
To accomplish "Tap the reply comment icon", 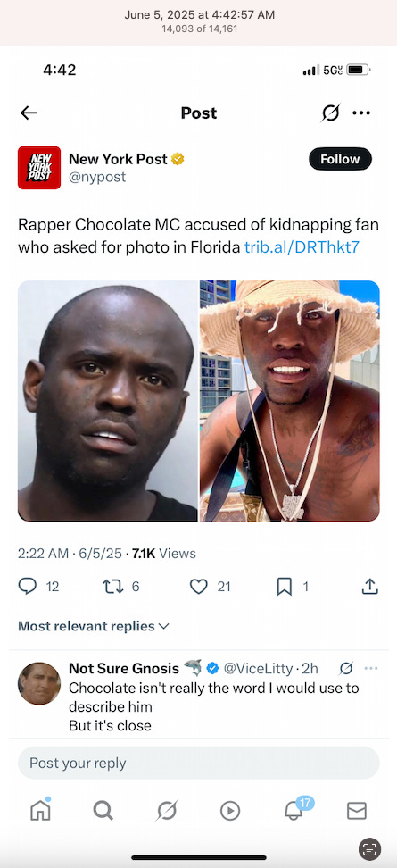I will [27, 587].
